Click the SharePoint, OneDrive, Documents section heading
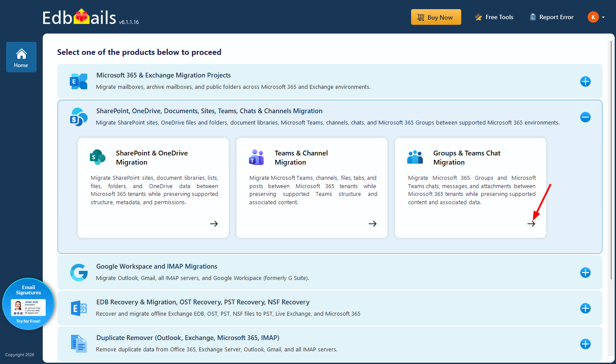The image size is (616, 364). pos(210,111)
